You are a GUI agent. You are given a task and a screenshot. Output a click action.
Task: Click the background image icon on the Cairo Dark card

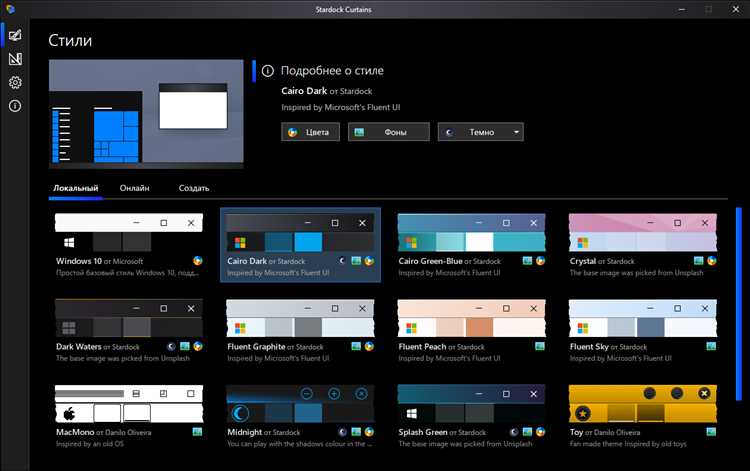(x=356, y=261)
